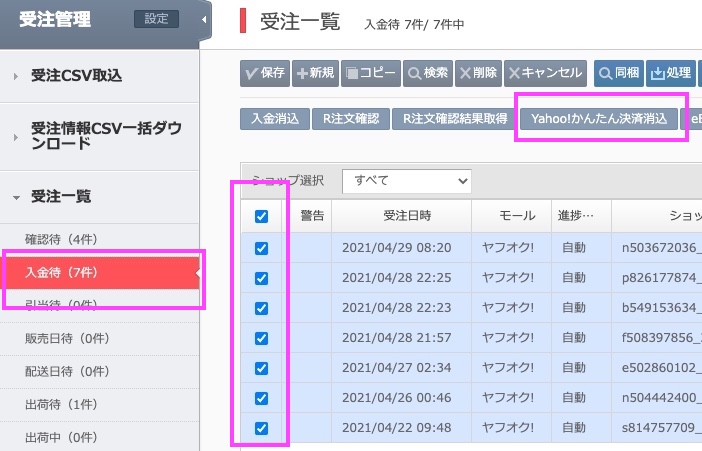The height and width of the screenshot is (451, 702).
Task: Click the 新規 (new) plus button
Action: click(x=315, y=73)
